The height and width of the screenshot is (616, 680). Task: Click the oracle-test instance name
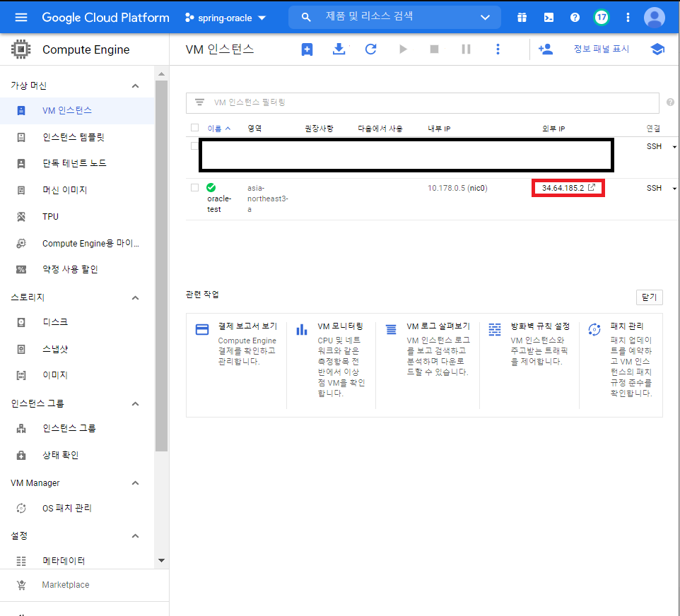219,203
